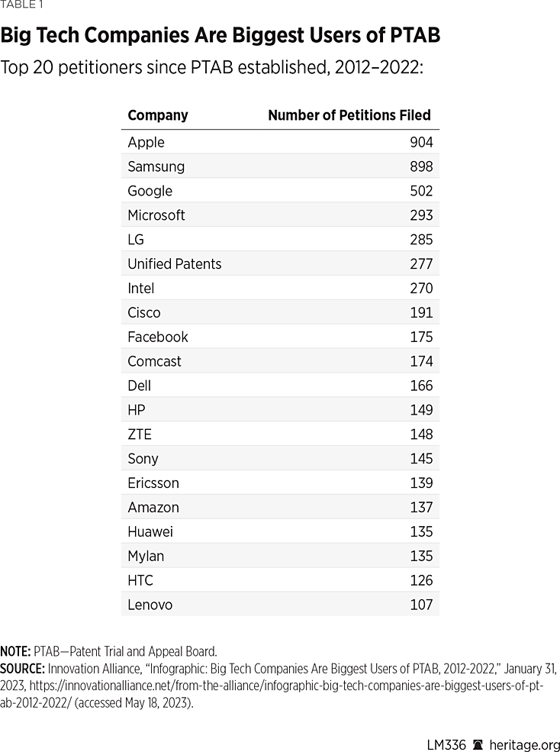Click the Unified Patents entry
The height and width of the screenshot is (752, 560).
pos(175,264)
